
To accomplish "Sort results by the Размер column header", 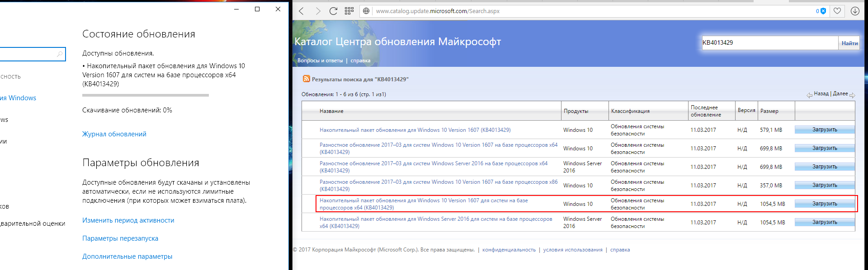I will [x=769, y=111].
